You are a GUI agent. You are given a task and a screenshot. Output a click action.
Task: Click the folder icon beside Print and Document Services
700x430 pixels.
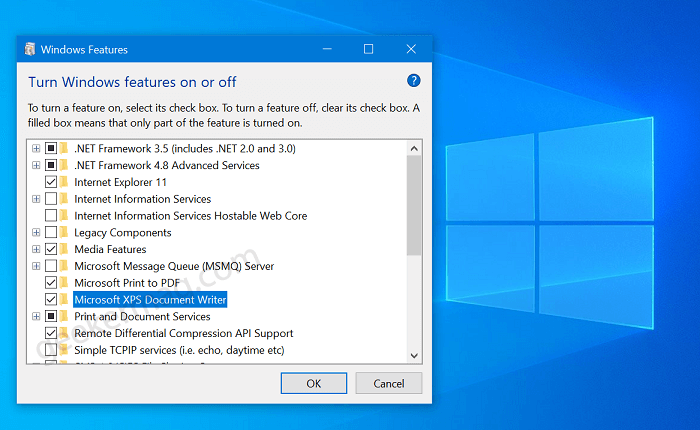coord(64,316)
